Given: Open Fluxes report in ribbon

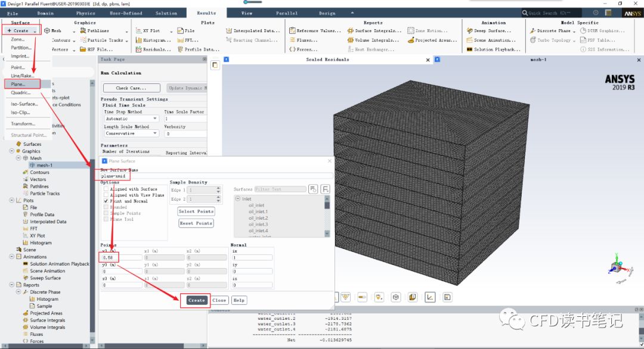Looking at the screenshot, I should [304, 40].
